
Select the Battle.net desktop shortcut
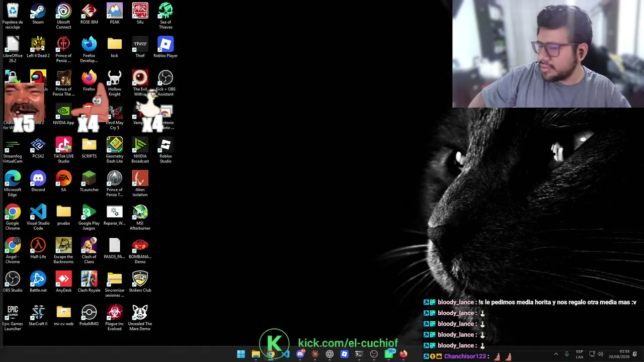[38, 283]
